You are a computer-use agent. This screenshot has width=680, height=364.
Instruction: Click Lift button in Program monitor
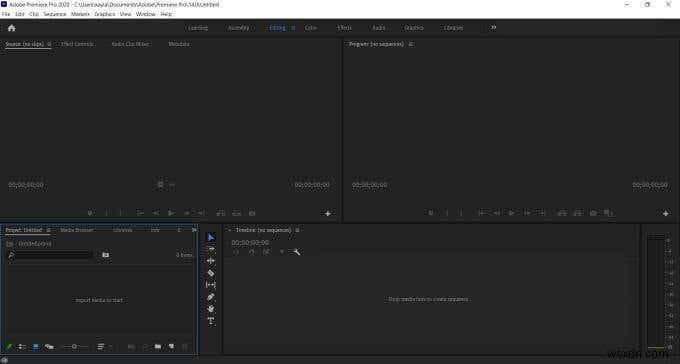(x=562, y=213)
